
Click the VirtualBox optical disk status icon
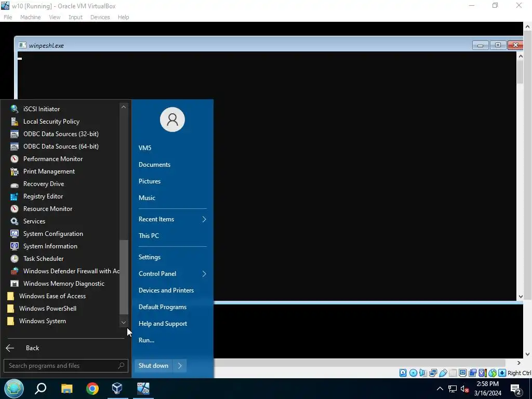click(x=413, y=373)
